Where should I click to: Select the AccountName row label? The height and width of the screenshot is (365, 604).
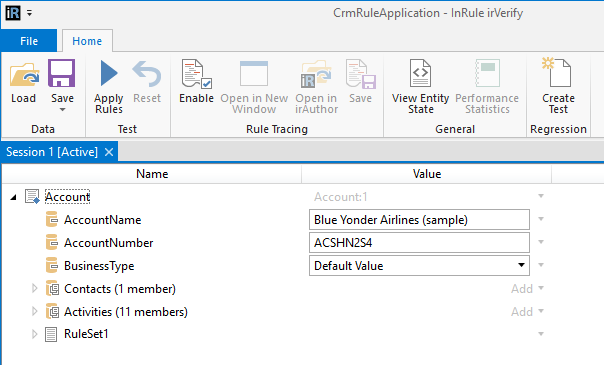[102, 220]
